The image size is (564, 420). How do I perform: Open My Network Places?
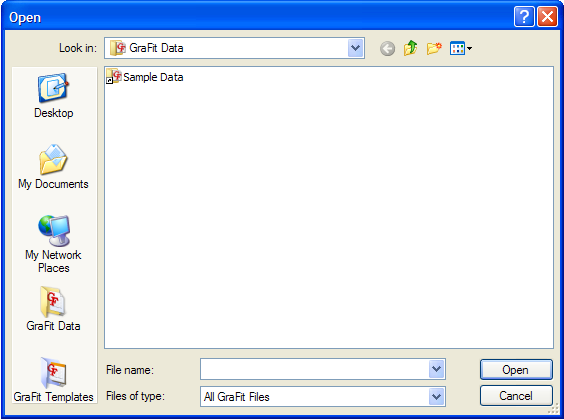(x=54, y=244)
